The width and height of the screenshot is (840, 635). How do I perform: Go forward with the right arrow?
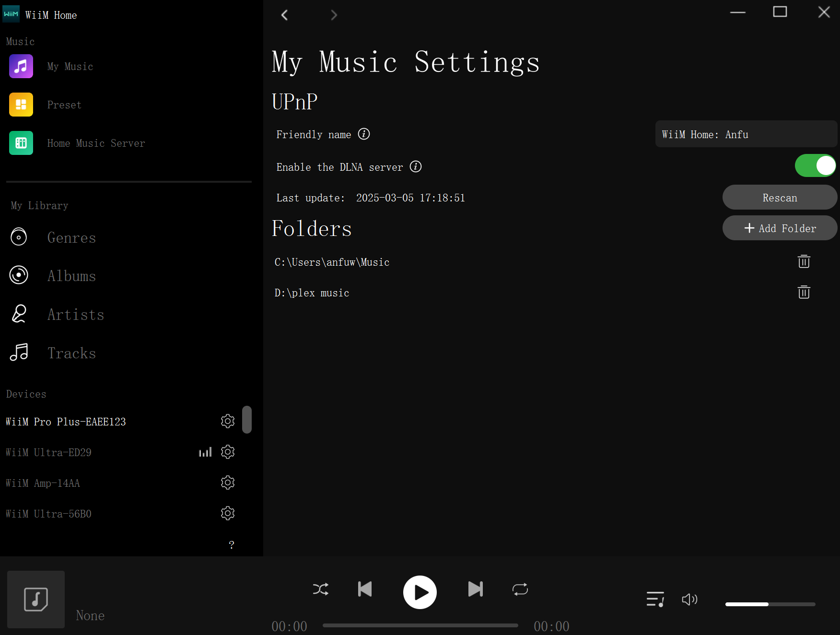click(x=334, y=15)
